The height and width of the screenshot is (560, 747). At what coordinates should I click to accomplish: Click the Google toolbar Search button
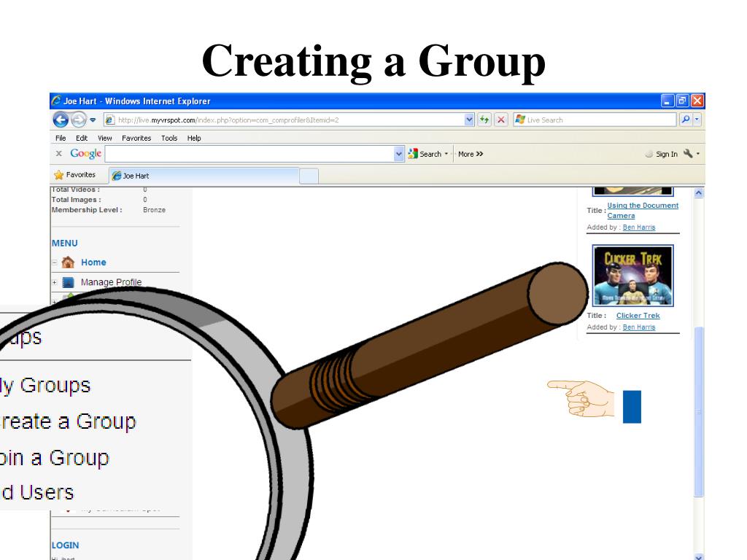(425, 154)
